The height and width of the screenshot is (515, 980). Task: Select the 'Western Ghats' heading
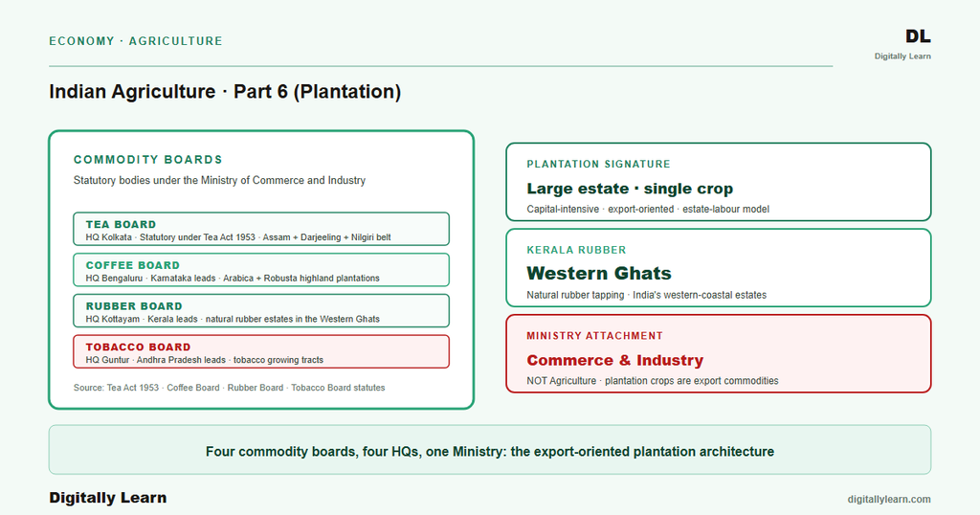[599, 273]
